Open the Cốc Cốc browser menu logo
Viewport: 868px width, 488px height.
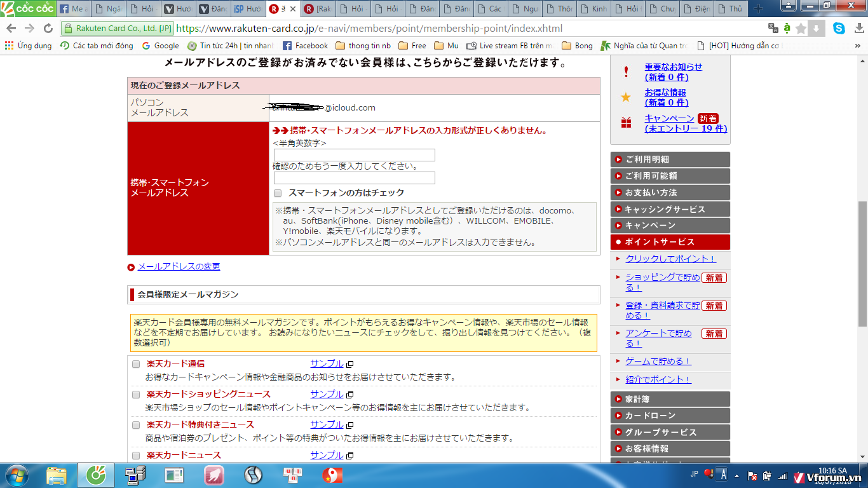click(28, 8)
